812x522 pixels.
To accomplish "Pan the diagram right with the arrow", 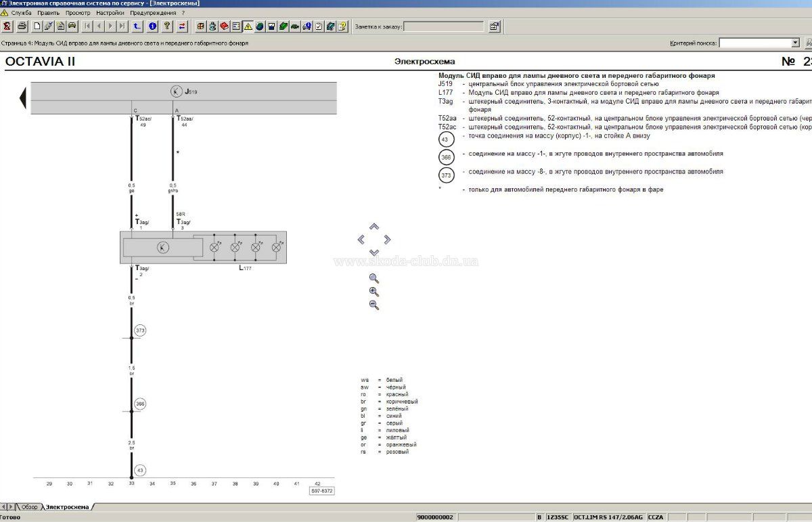I will [387, 239].
